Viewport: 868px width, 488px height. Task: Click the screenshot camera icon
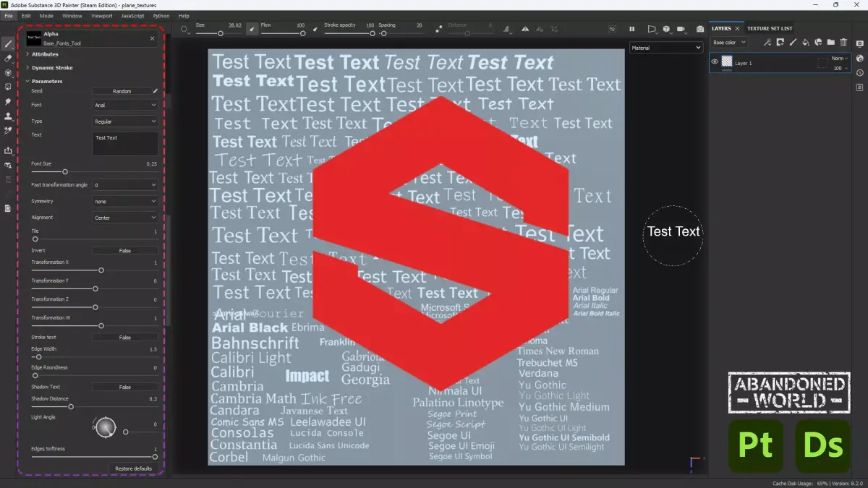click(700, 29)
